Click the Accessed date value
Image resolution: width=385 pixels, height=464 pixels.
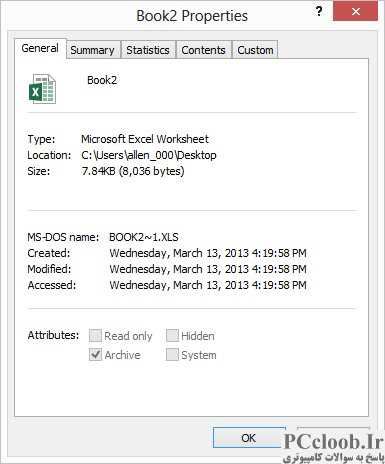208,285
